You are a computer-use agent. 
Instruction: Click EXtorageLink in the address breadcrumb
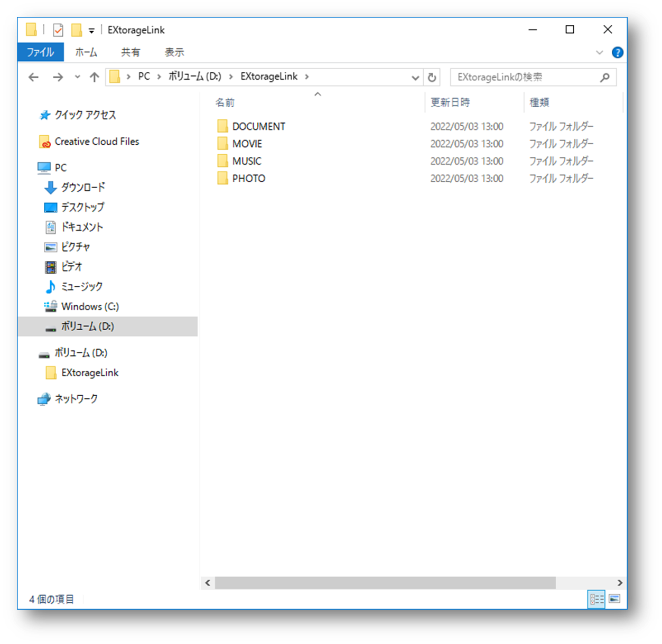pyautogui.click(x=269, y=77)
